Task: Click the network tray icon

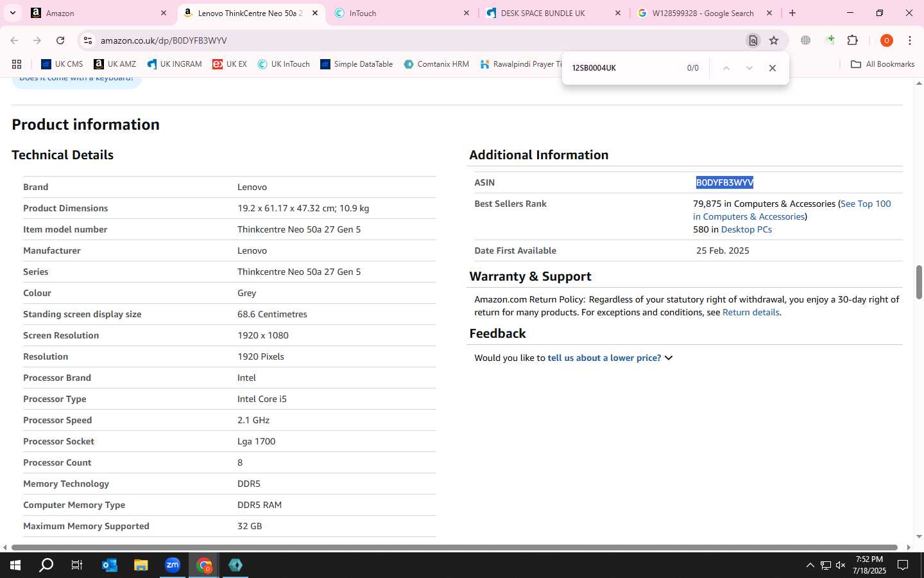Action: [x=825, y=565]
